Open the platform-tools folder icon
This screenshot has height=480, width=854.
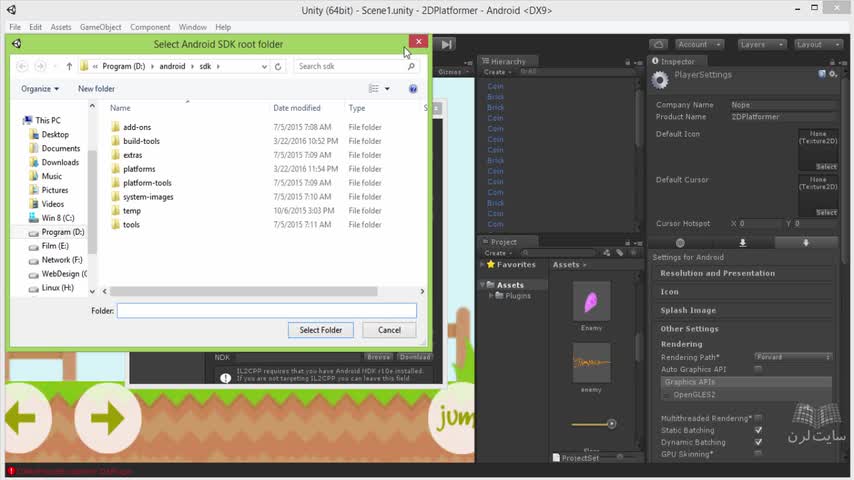115,183
